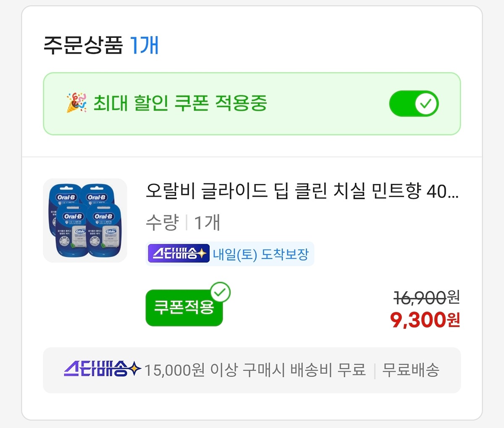Click the 스타배송 logo in shipping bar
This screenshot has height=428, width=504.
(x=102, y=370)
